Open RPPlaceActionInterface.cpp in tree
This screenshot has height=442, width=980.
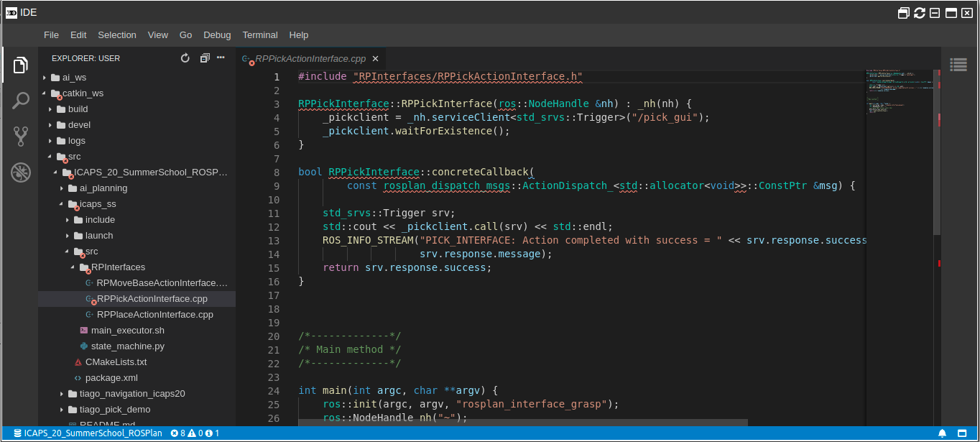pyautogui.click(x=137, y=315)
